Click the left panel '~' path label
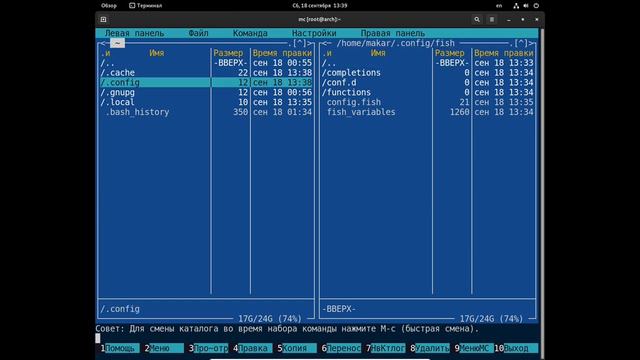 (117, 43)
